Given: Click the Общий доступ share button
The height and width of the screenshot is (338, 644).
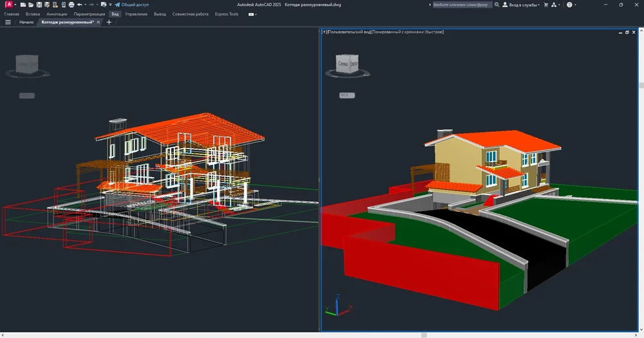Looking at the screenshot, I should [131, 5].
